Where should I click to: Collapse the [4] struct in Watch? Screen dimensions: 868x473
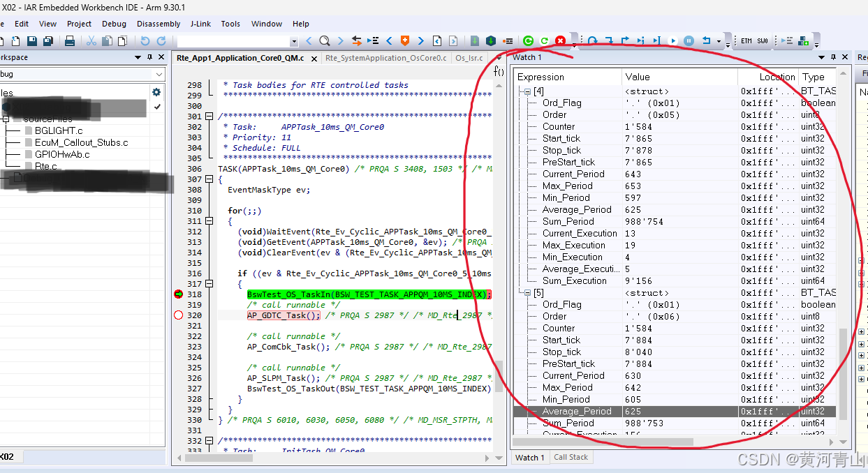[x=527, y=91]
